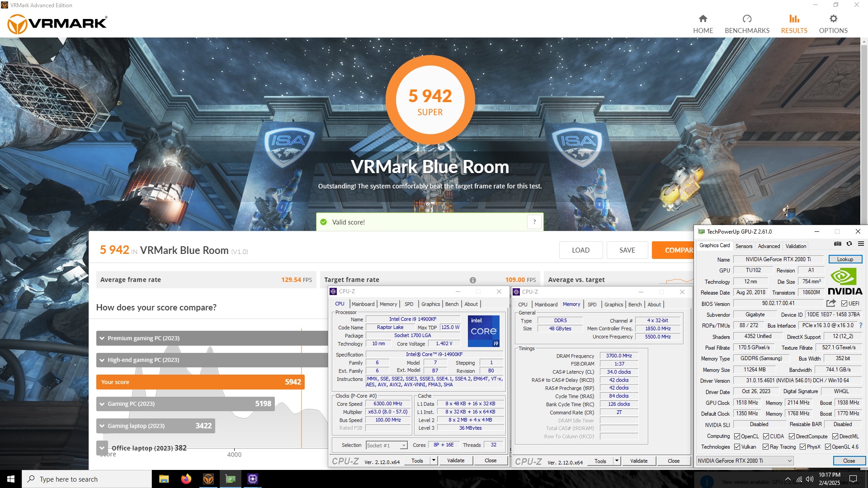The width and height of the screenshot is (868, 488).
Task: Click the VRMark logo
Action: (x=57, y=24)
